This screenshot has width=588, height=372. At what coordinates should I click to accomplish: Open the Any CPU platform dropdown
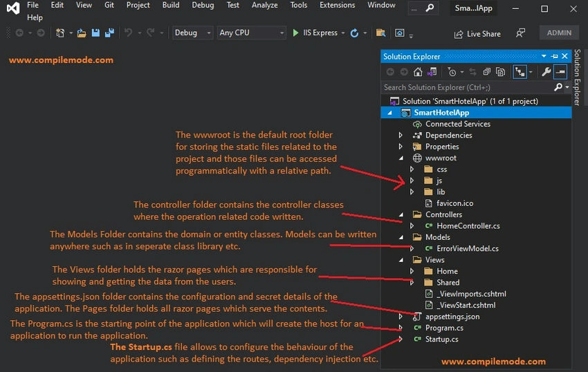252,33
